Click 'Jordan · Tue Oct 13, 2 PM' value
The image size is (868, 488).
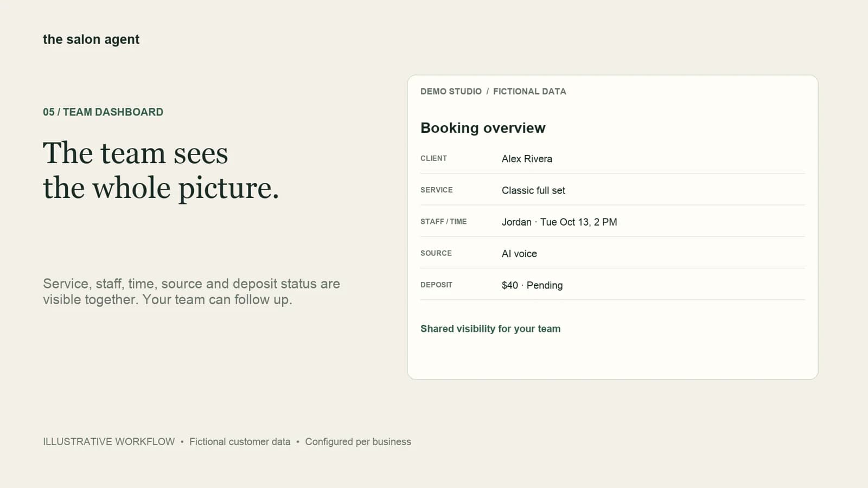[559, 222]
